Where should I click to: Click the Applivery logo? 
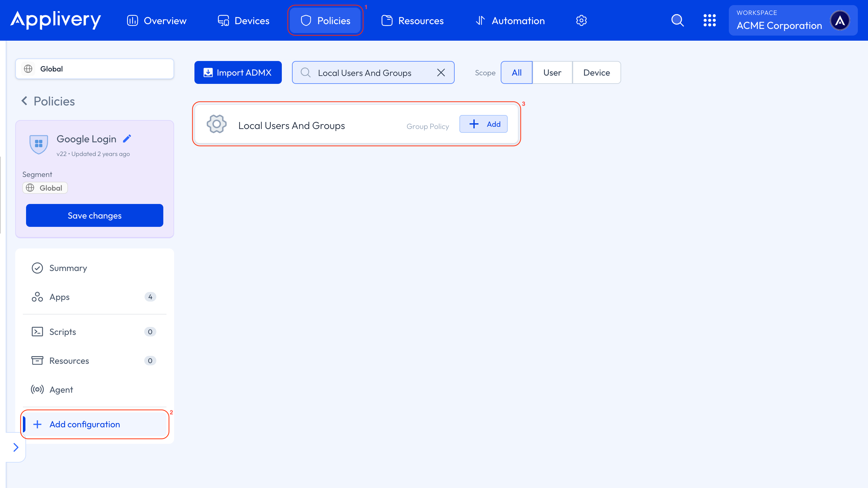(x=55, y=20)
